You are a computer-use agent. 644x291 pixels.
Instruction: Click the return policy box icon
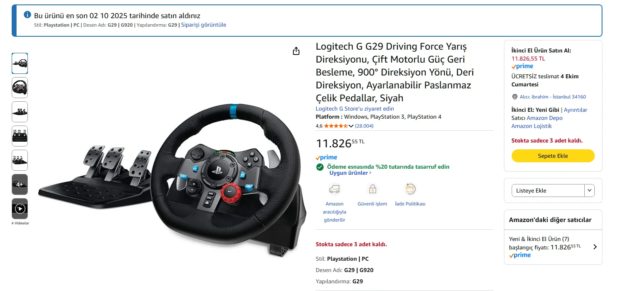pyautogui.click(x=410, y=189)
